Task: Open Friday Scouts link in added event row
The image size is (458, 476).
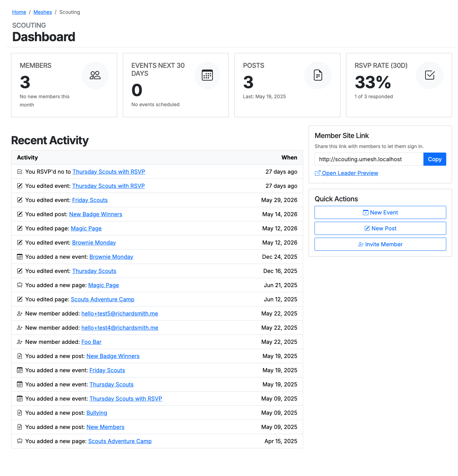Action: pyautogui.click(x=107, y=370)
